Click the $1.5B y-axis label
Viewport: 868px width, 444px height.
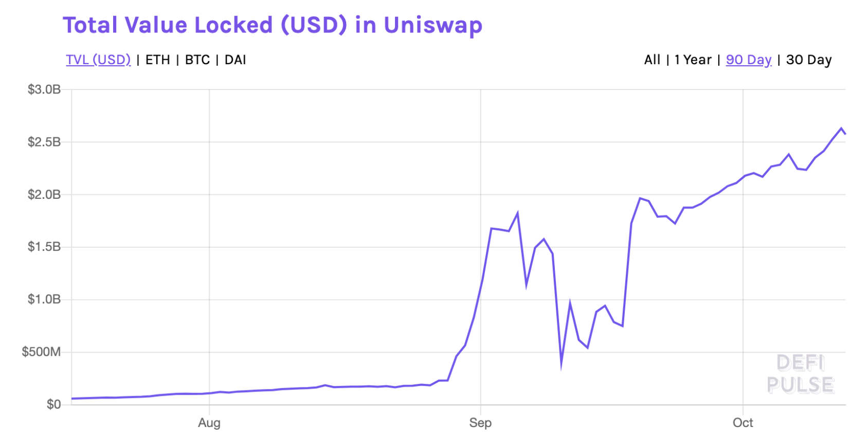coord(44,247)
